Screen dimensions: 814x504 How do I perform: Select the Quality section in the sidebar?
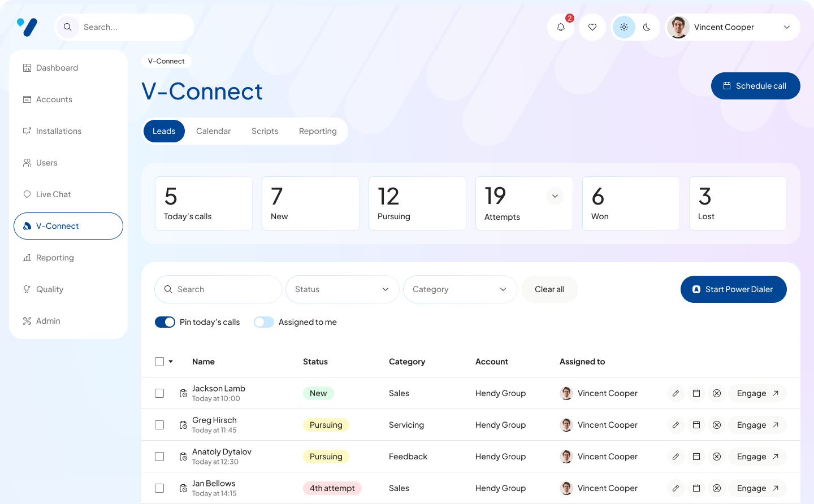tap(50, 289)
